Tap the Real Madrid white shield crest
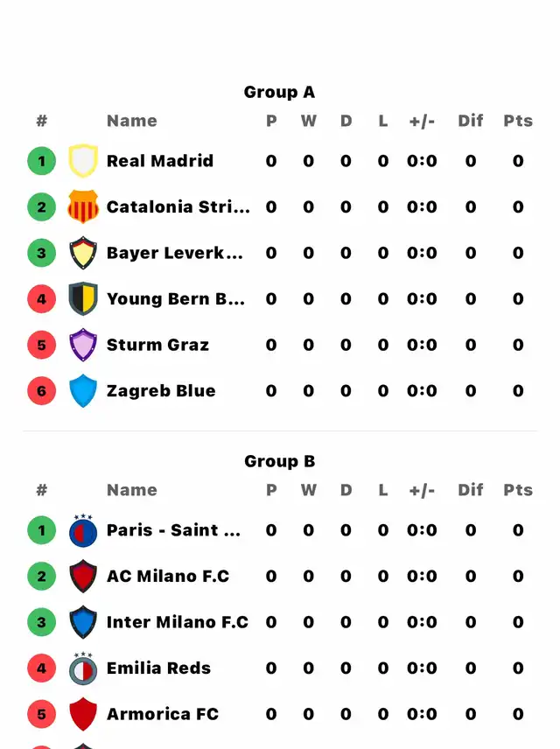This screenshot has width=560, height=749. (83, 160)
